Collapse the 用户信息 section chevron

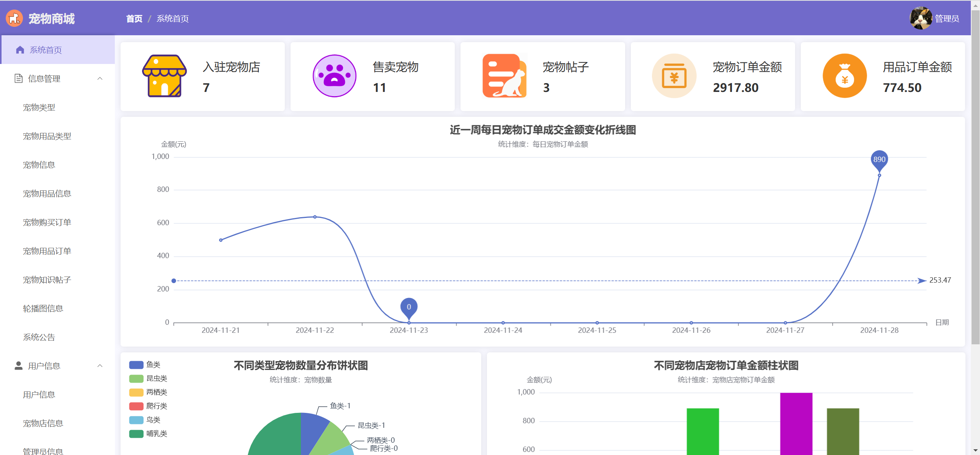100,366
